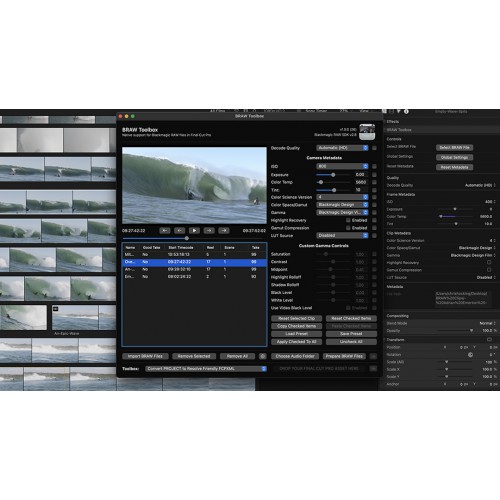Play the clip in the BRAW Toolbox preview

tap(194, 230)
